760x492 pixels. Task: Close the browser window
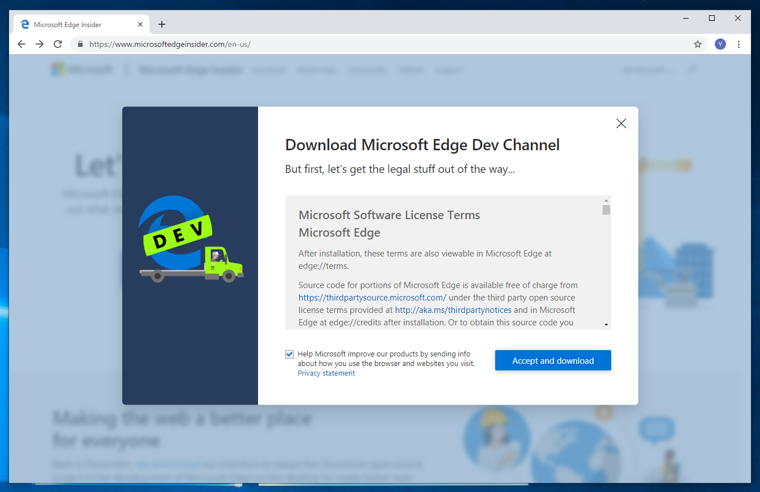738,18
